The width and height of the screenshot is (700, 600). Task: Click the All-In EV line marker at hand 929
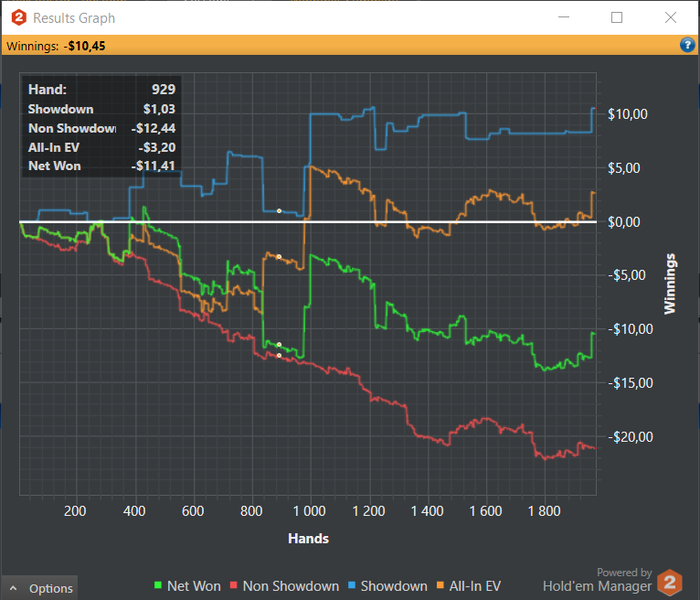point(279,257)
